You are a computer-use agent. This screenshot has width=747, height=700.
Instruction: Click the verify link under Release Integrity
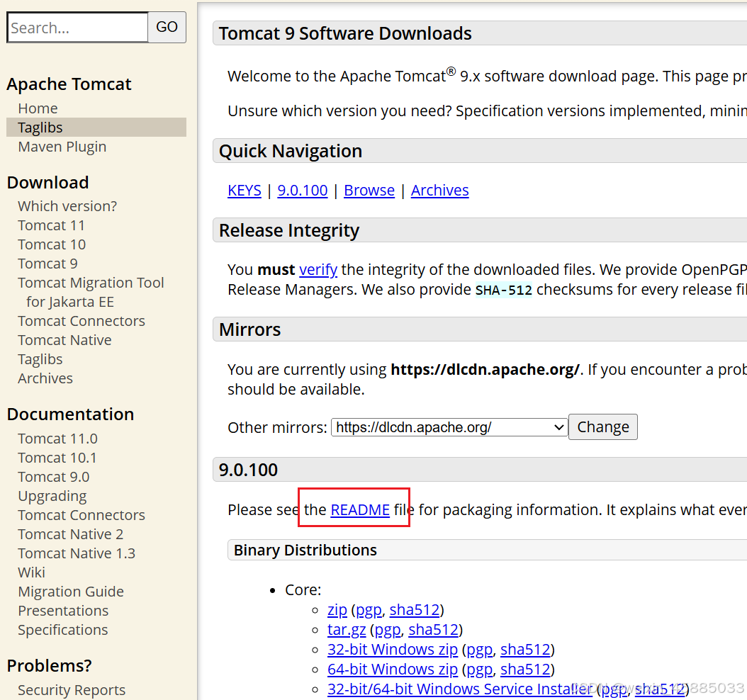(x=318, y=269)
